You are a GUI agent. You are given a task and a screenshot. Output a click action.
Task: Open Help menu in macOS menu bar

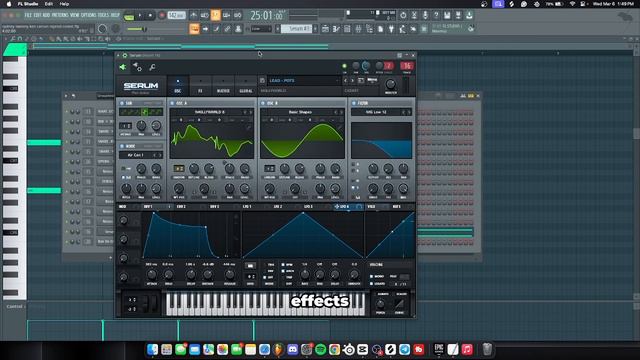64,4
